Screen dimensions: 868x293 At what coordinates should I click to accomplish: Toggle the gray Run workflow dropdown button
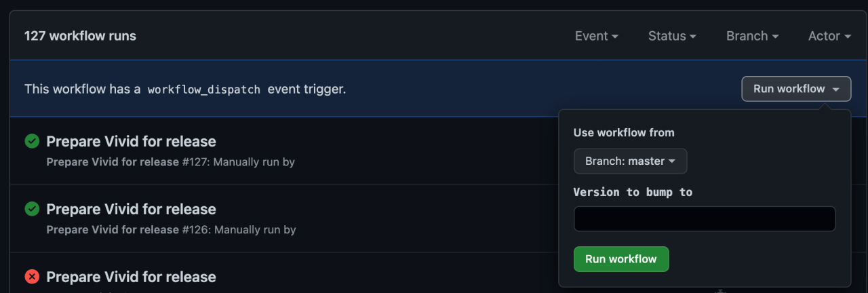coord(796,89)
